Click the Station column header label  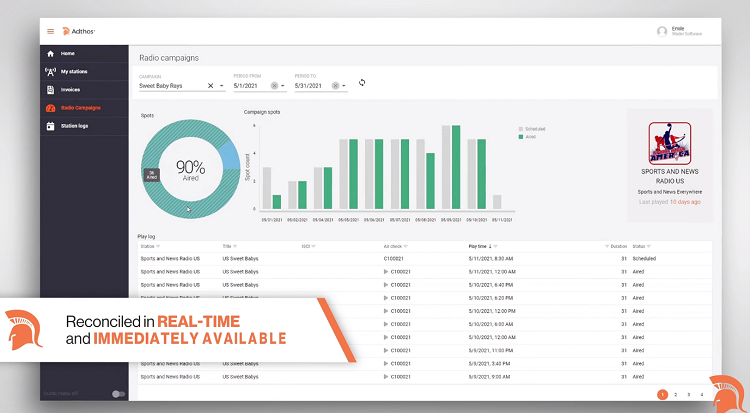[147, 246]
